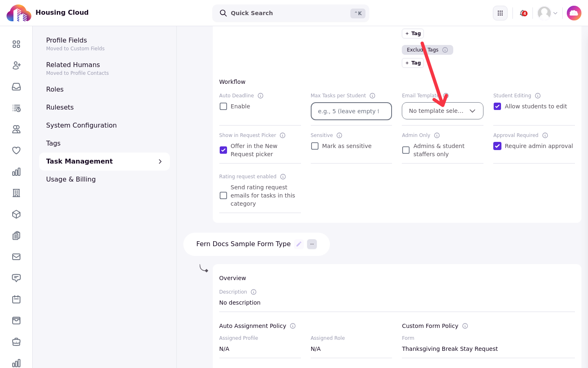
Task: Show info for Description field
Action: pos(254,292)
